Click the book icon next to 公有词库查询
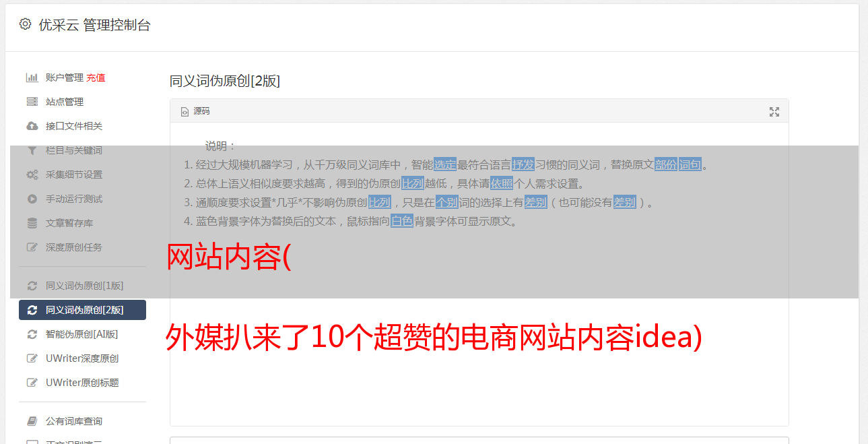The height and width of the screenshot is (444, 868). click(32, 421)
